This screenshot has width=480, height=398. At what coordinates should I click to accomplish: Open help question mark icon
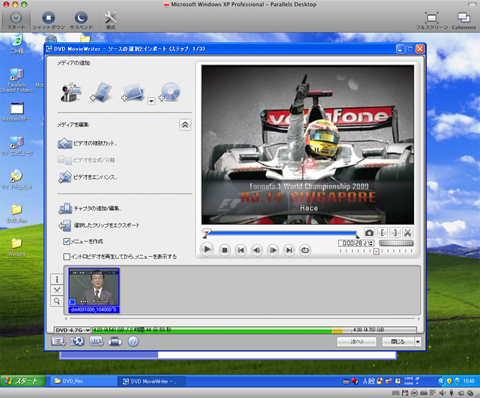(133, 341)
